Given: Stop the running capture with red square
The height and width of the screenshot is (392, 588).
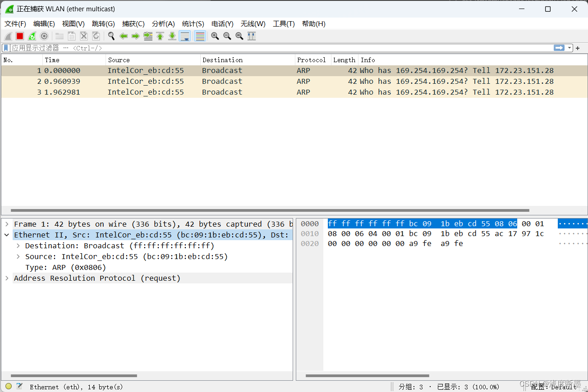Looking at the screenshot, I should [x=20, y=36].
